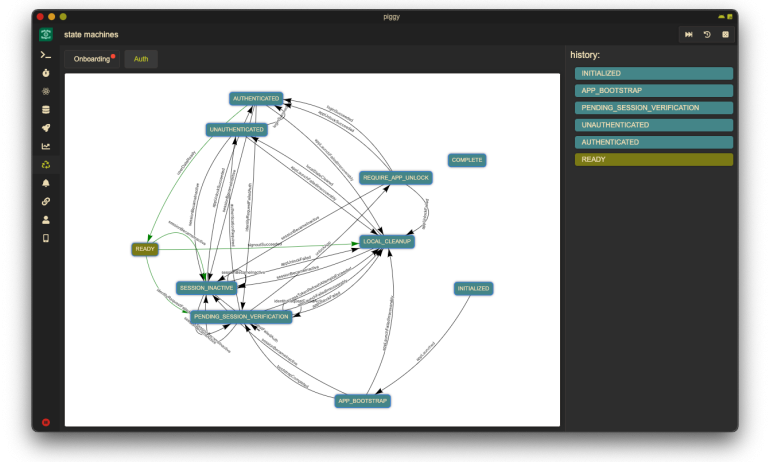Click the bell notifications icon
The image size is (770, 462).
(x=46, y=183)
